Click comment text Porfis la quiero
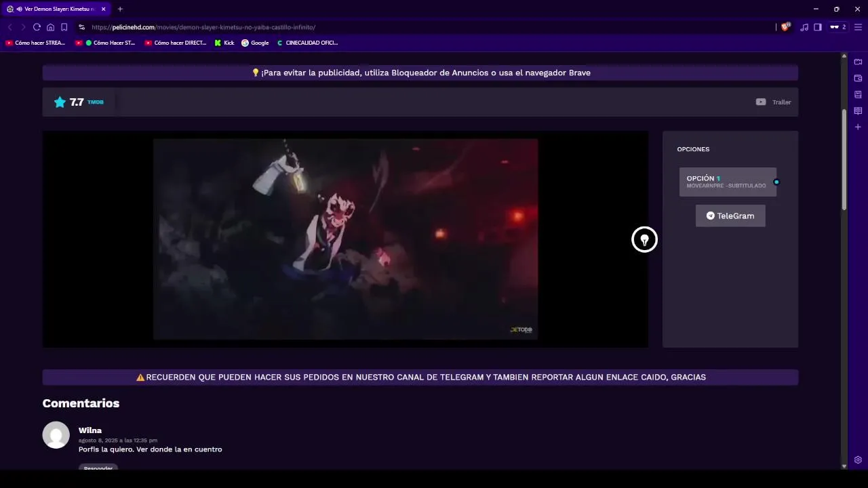The width and height of the screenshot is (868, 488). tap(150, 449)
